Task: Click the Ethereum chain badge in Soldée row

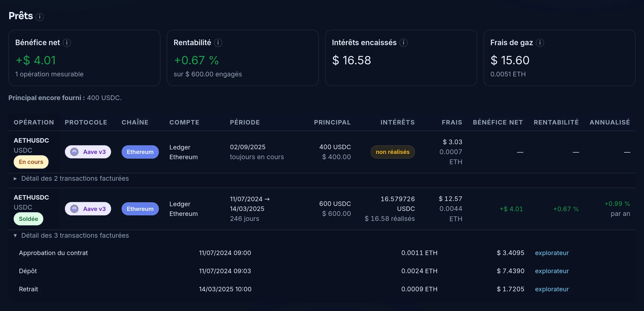Action: (140, 209)
